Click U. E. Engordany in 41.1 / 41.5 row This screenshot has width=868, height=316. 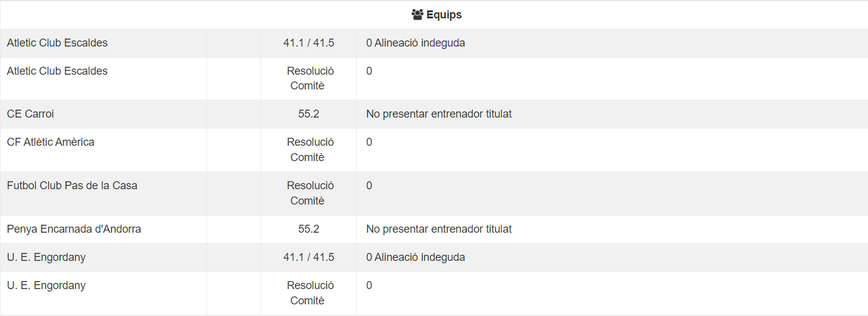pyautogui.click(x=46, y=257)
